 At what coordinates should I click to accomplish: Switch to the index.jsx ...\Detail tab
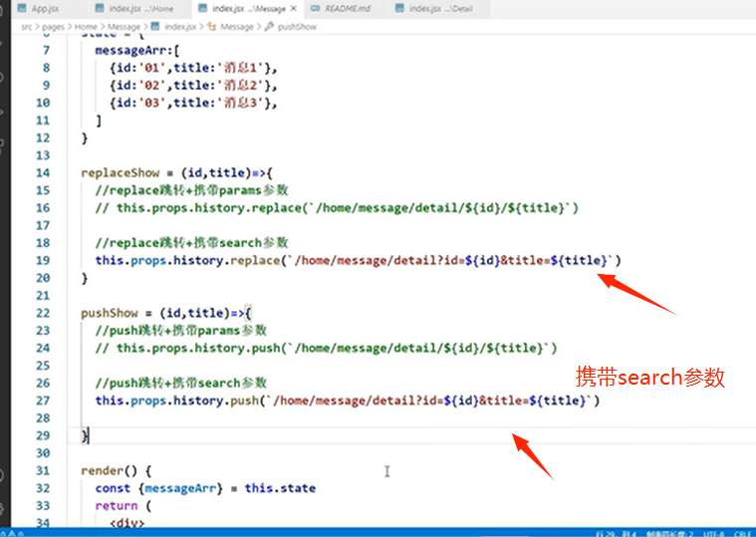click(439, 8)
